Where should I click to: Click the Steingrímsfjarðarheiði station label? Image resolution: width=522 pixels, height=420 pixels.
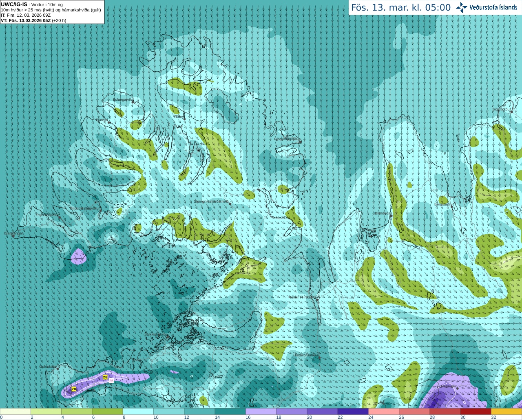point(211,201)
